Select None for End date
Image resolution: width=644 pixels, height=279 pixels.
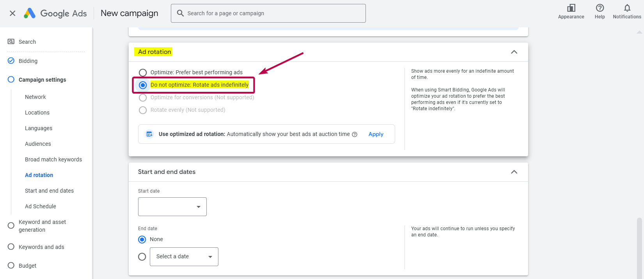(142, 240)
